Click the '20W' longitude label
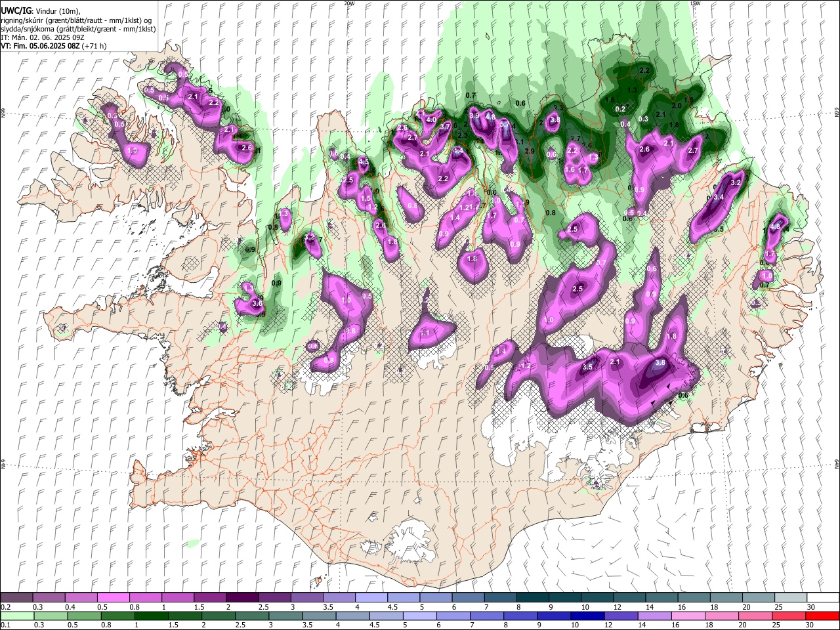 [x=349, y=3]
